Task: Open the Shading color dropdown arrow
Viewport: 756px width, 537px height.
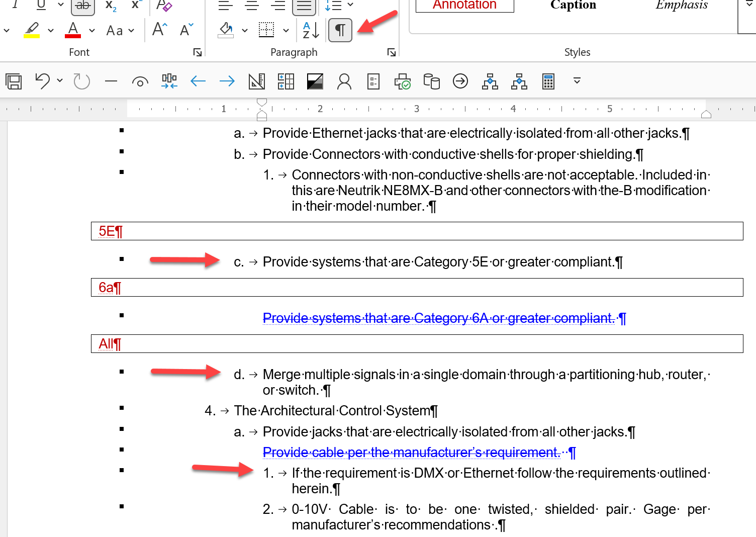Action: click(245, 31)
